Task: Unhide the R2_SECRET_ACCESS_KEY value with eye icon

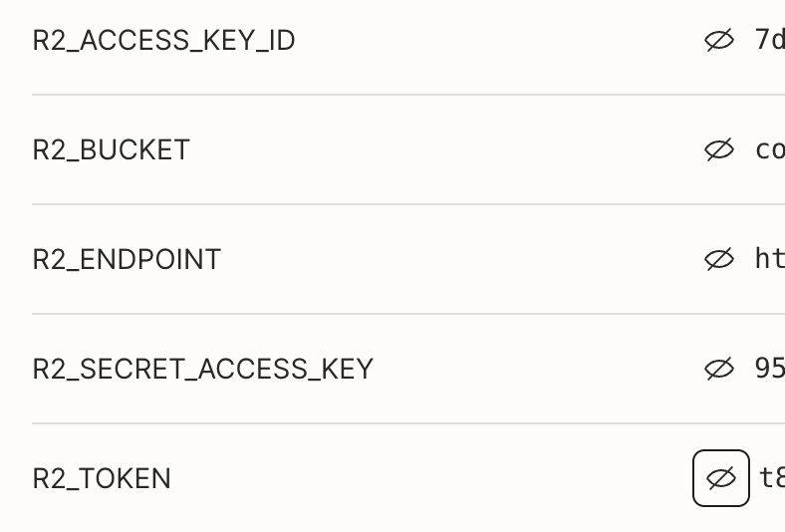Action: [719, 369]
